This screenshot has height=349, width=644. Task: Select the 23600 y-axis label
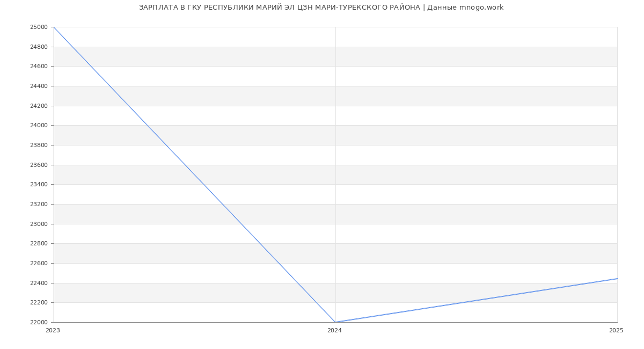[x=39, y=165]
